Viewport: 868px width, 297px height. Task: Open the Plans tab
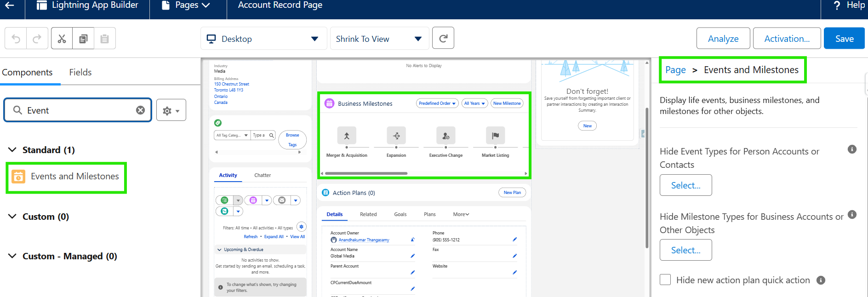[430, 214]
